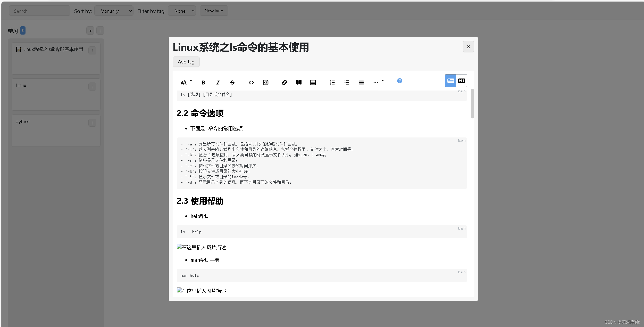This screenshot has width=644, height=327.
Task: Add a tag to the note
Action: (186, 62)
